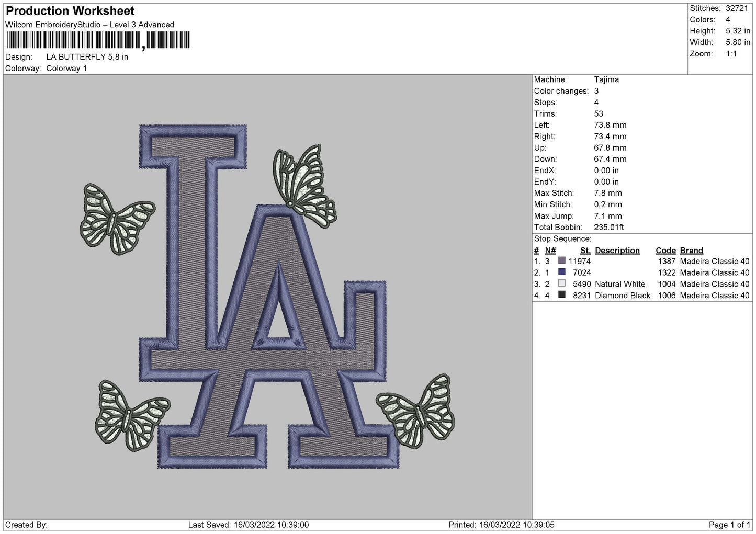Click the Description column header

617,251
